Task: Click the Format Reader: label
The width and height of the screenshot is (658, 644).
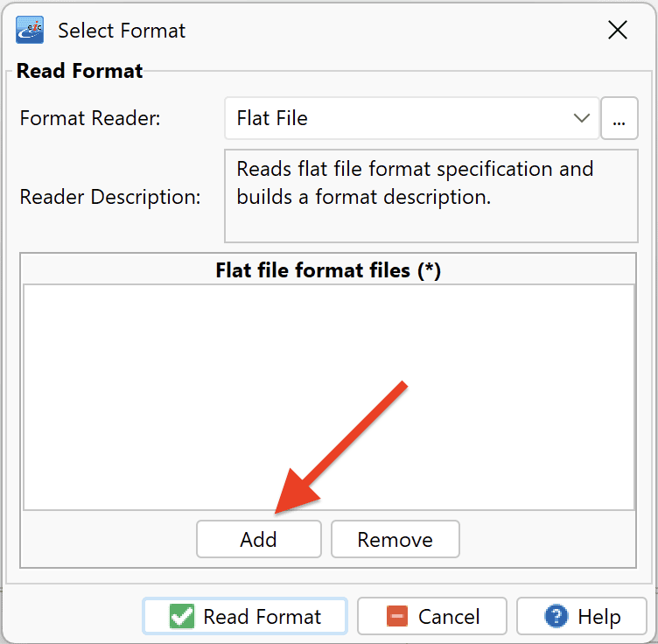Action: pyautogui.click(x=90, y=118)
